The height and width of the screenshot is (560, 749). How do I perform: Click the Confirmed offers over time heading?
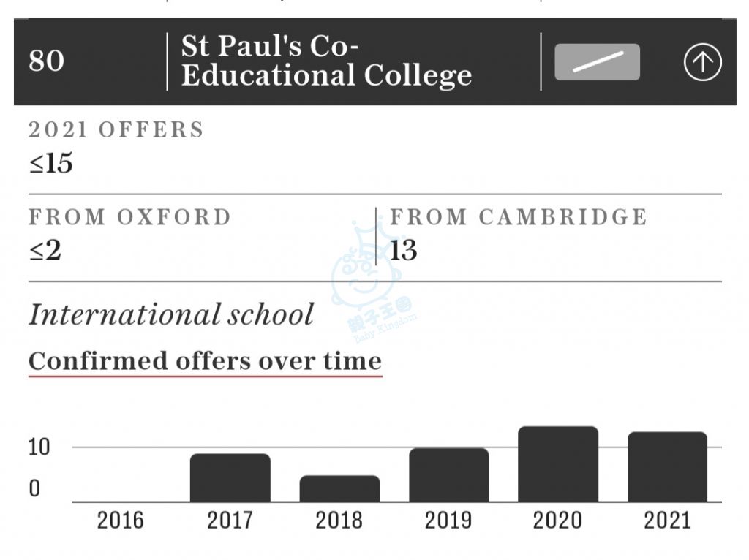tap(206, 361)
